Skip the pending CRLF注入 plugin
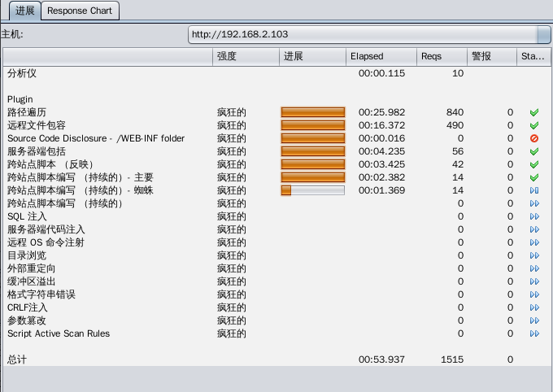The width and height of the screenshot is (553, 392). click(534, 307)
